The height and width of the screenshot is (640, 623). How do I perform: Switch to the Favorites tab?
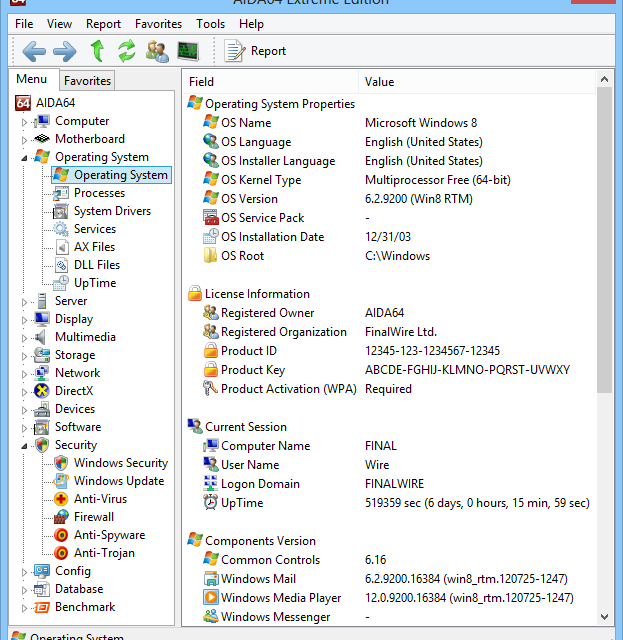(87, 81)
